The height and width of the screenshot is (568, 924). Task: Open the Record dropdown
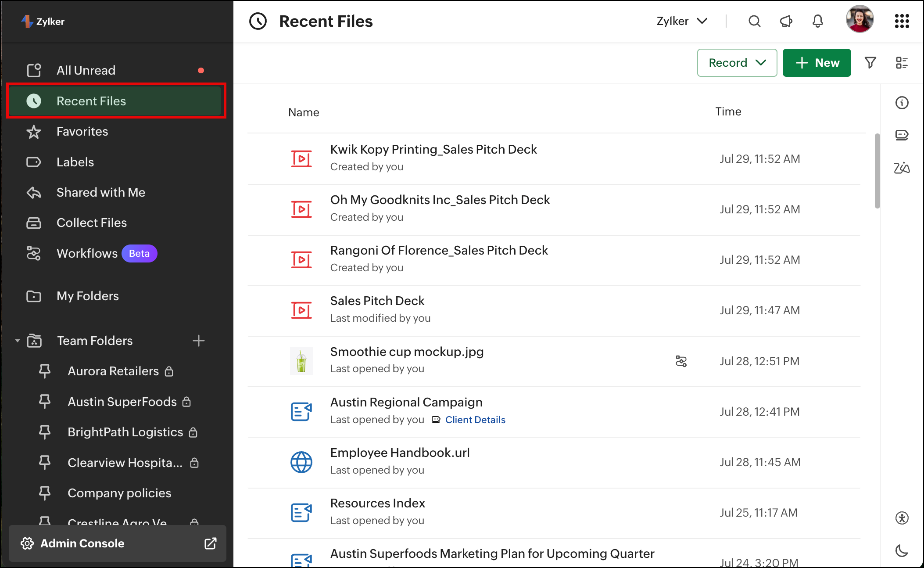point(737,63)
